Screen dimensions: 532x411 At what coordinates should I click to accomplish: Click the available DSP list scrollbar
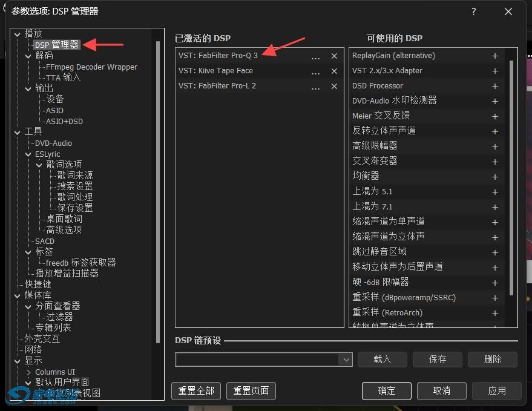(x=511, y=178)
